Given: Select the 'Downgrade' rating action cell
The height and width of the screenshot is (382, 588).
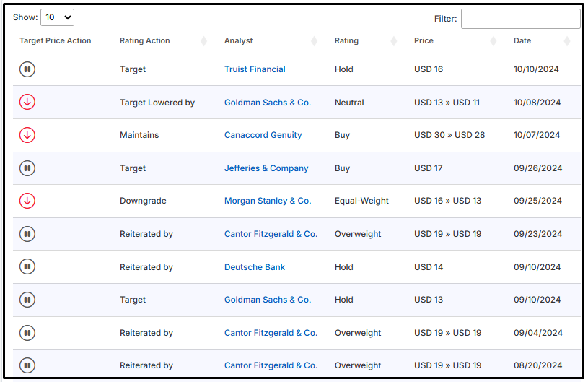Looking at the screenshot, I should [143, 201].
